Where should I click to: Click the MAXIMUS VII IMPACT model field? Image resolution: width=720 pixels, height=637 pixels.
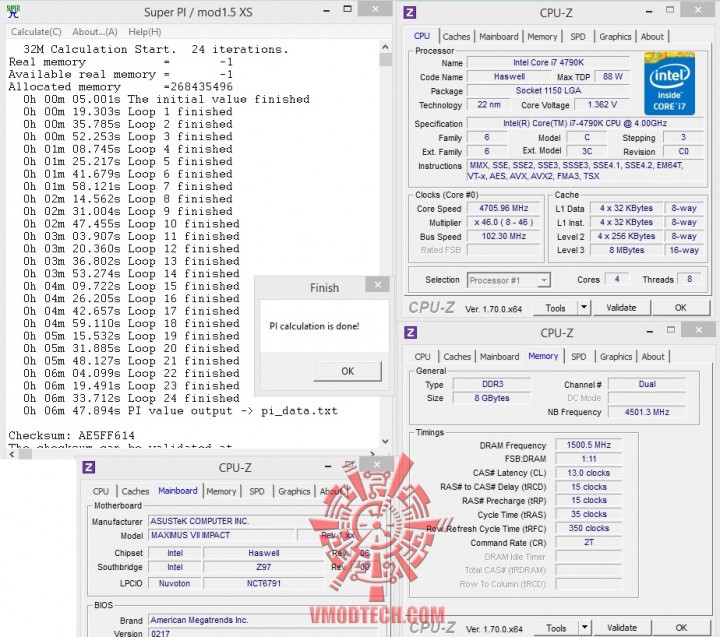pyautogui.click(x=221, y=535)
